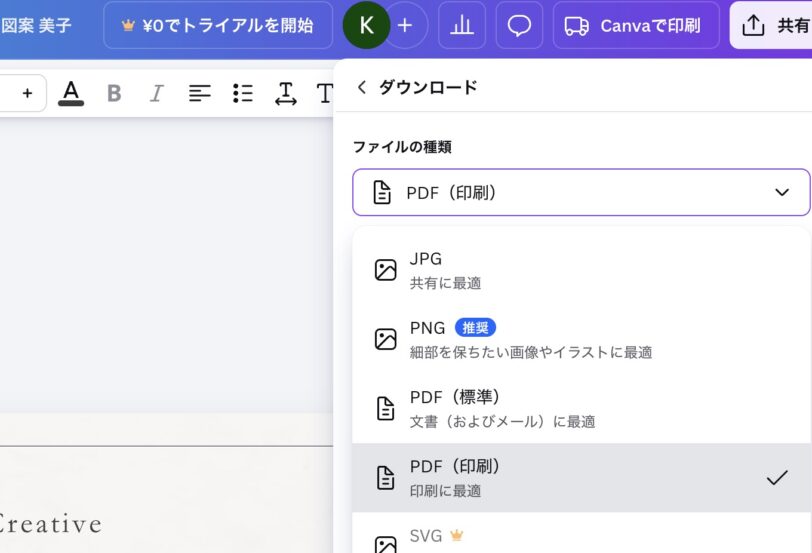812x553 pixels.
Task: Select JPG file type option
Action: pos(581,270)
